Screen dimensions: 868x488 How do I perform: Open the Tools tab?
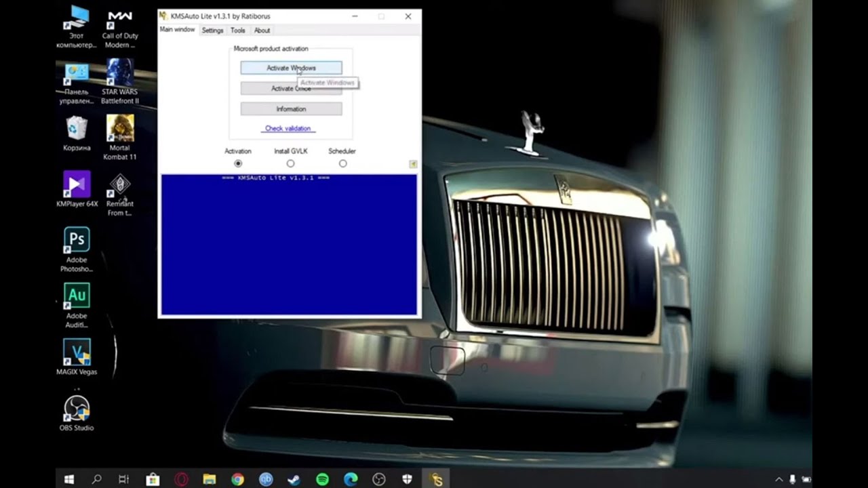[x=237, y=30]
